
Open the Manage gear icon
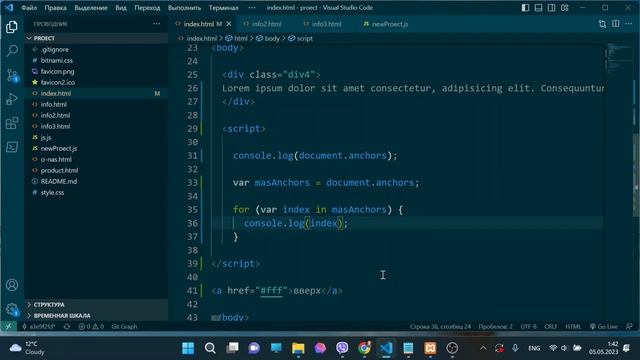tap(12, 309)
